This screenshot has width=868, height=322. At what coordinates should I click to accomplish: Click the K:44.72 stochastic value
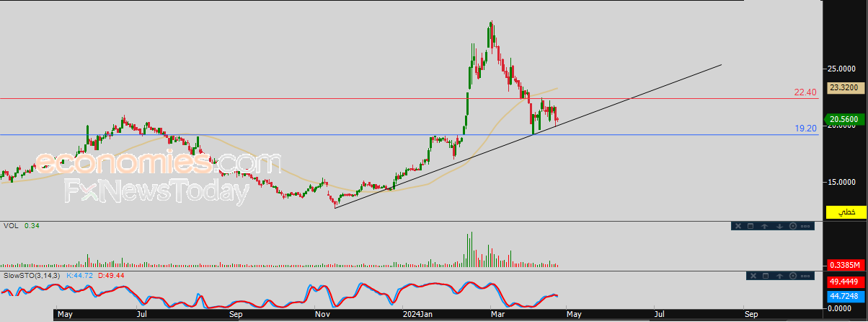81,276
